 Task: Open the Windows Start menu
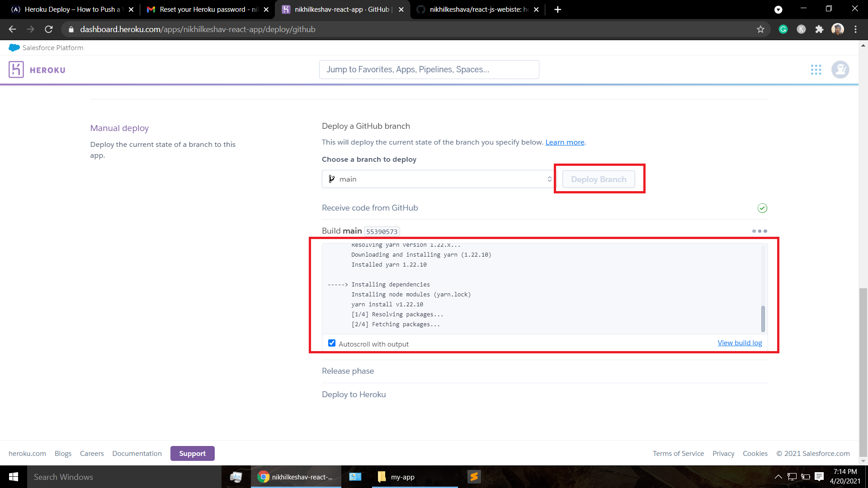(14, 477)
